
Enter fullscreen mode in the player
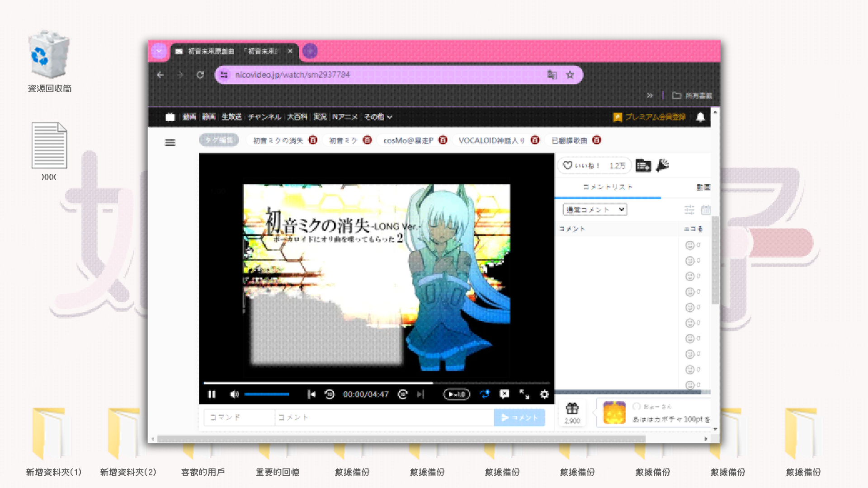coord(524,394)
